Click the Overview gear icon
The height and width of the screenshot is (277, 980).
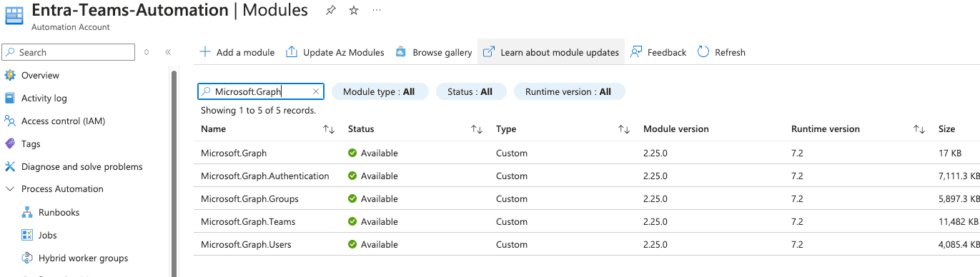[x=10, y=75]
